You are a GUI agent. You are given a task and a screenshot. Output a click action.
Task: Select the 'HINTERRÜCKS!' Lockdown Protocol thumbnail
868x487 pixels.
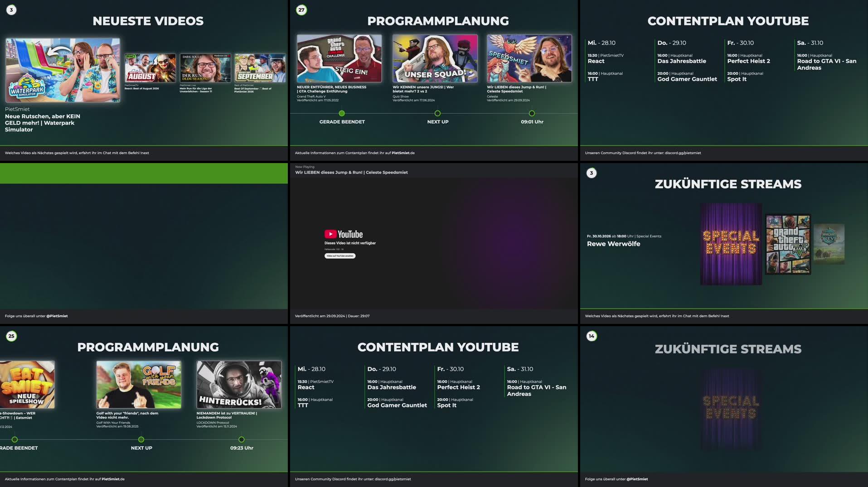[x=239, y=385]
